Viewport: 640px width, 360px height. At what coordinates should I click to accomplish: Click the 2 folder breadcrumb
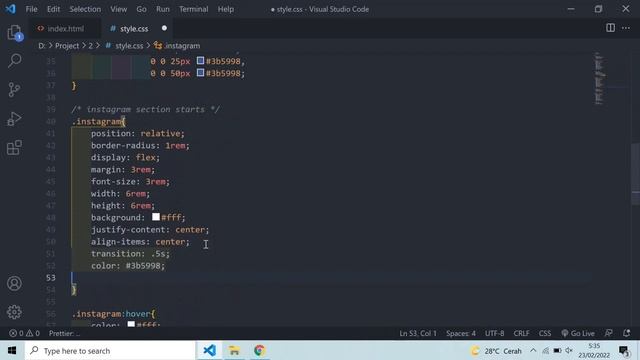91,46
